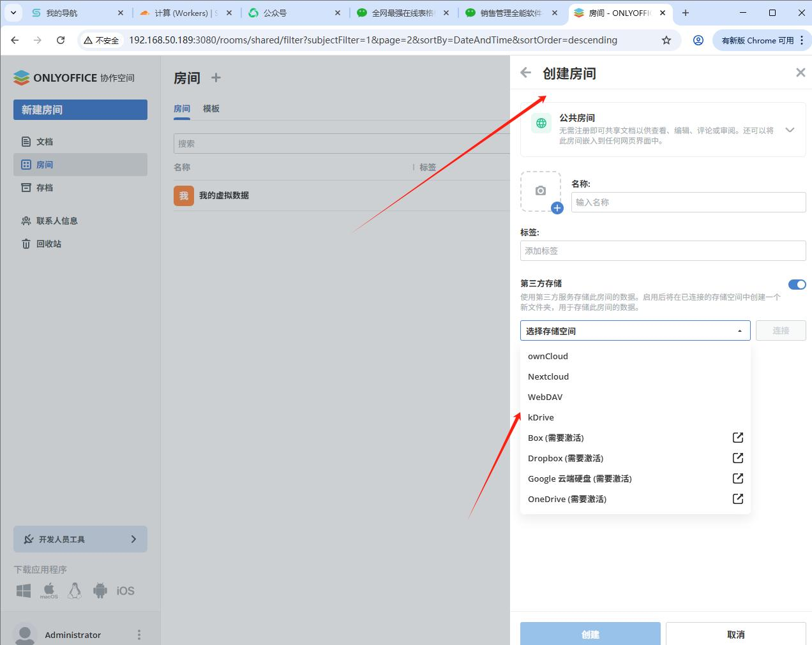Sort by 标签 tags column header
Viewport: 812px width, 645px height.
coord(428,167)
